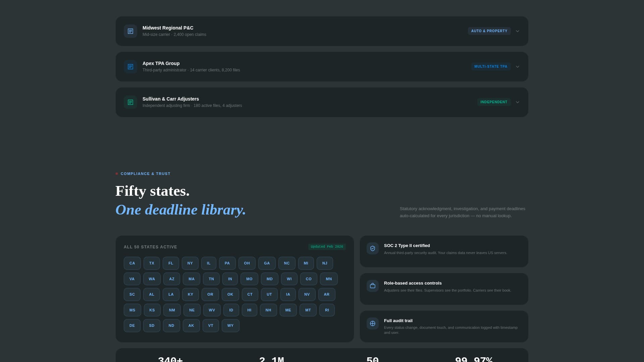Select the OK state chip
The height and width of the screenshot is (362, 644).
pyautogui.click(x=230, y=294)
